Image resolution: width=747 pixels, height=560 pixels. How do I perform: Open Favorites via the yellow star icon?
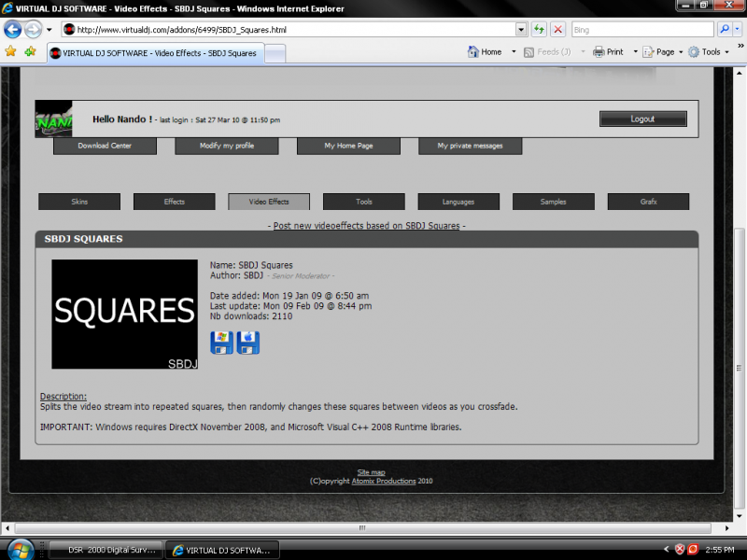[10, 51]
